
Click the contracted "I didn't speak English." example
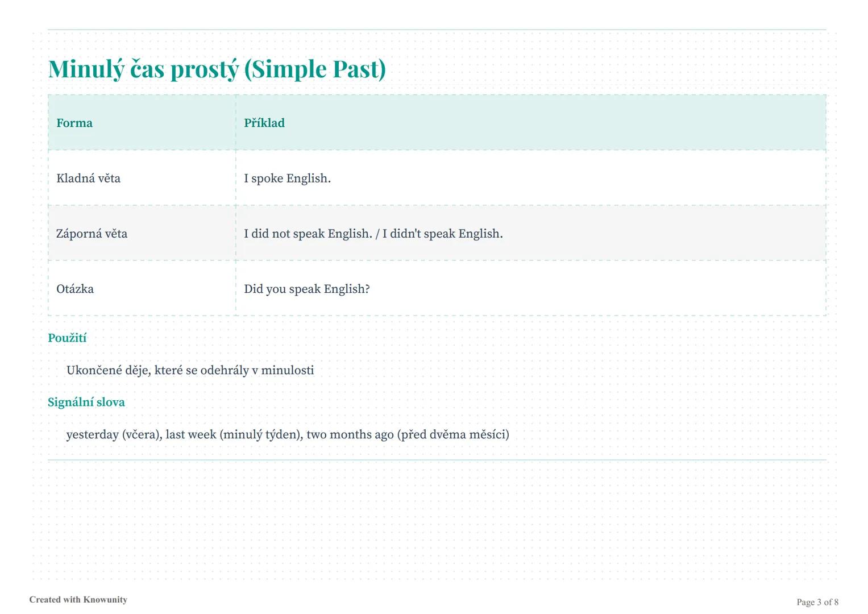(x=442, y=234)
